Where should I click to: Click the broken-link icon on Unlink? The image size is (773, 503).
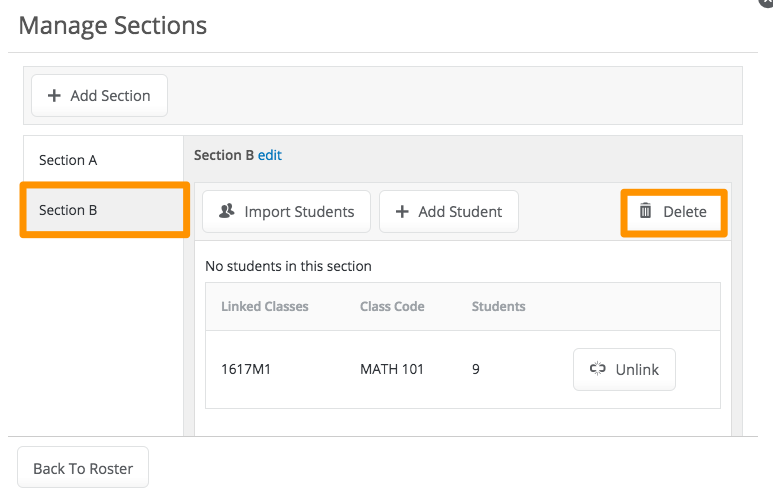point(598,369)
